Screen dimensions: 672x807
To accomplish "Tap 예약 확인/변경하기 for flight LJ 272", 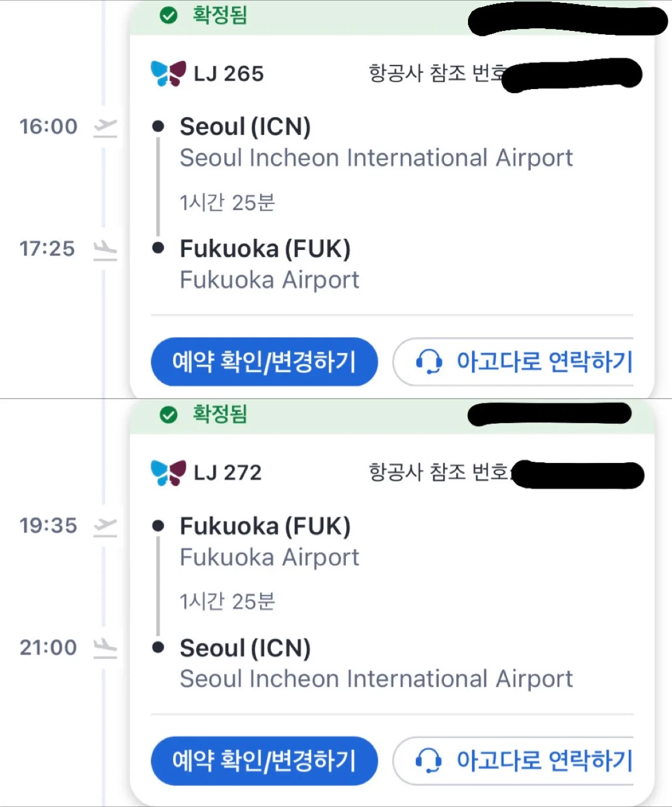I will coord(265,760).
